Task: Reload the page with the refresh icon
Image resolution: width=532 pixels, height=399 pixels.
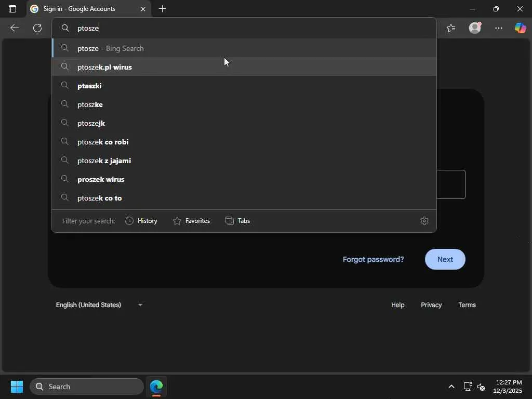Action: 37,28
